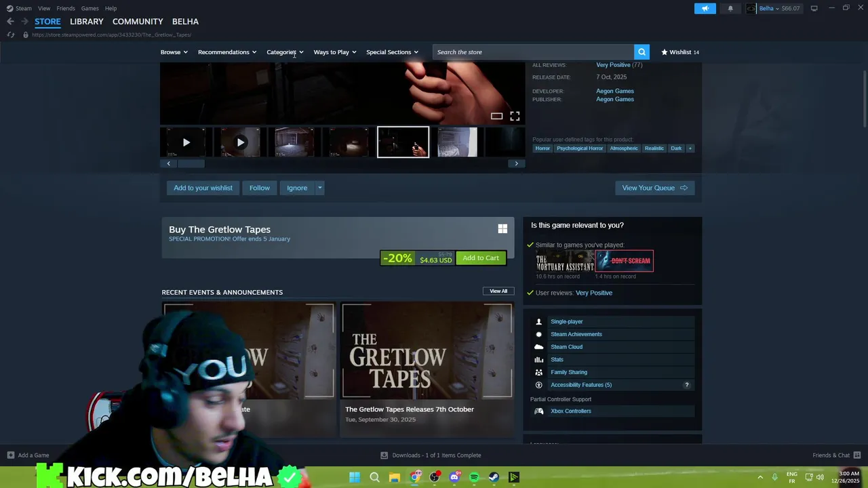Add more tags with plus button

click(690, 148)
